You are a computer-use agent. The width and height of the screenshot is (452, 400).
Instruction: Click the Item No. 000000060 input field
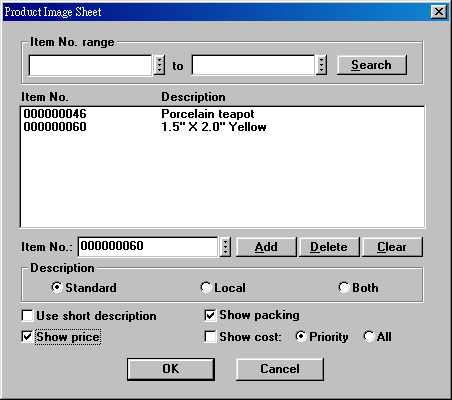click(148, 247)
